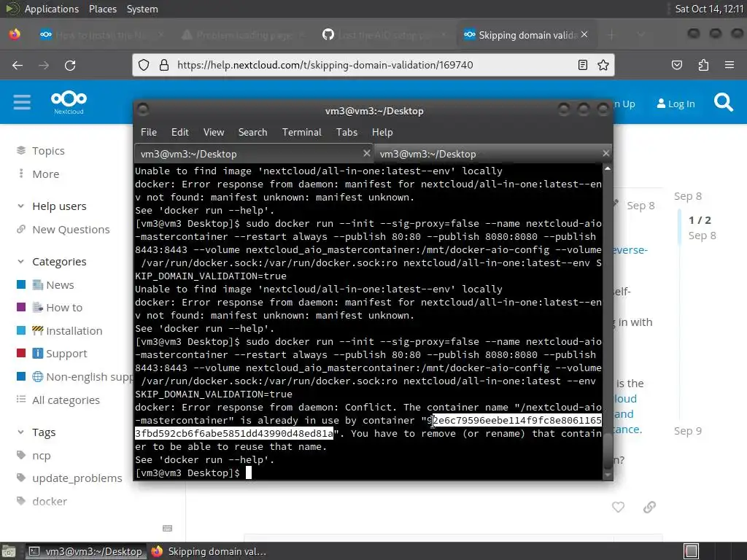Click the terminal vertical scrollbar handle
747x560 pixels.
tap(608, 451)
